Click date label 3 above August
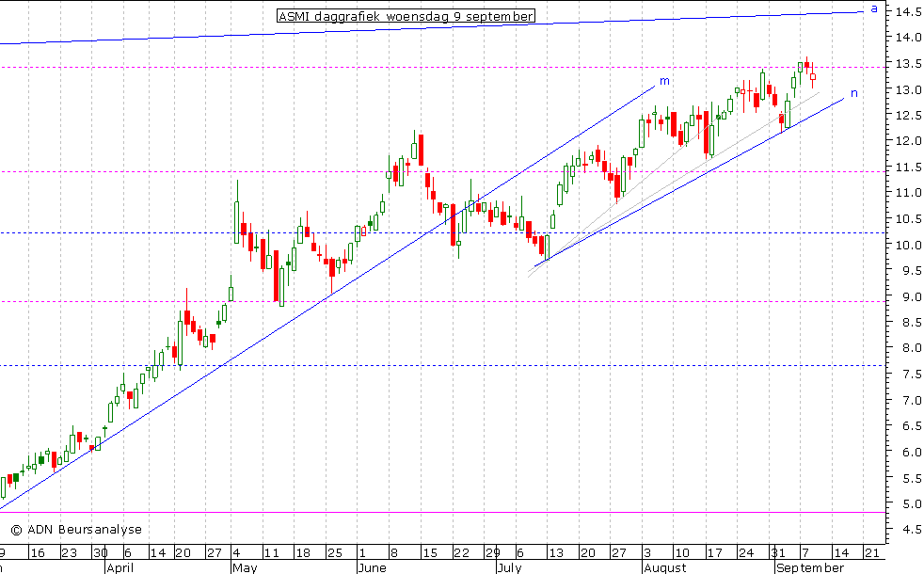924x574 pixels. pyautogui.click(x=647, y=552)
